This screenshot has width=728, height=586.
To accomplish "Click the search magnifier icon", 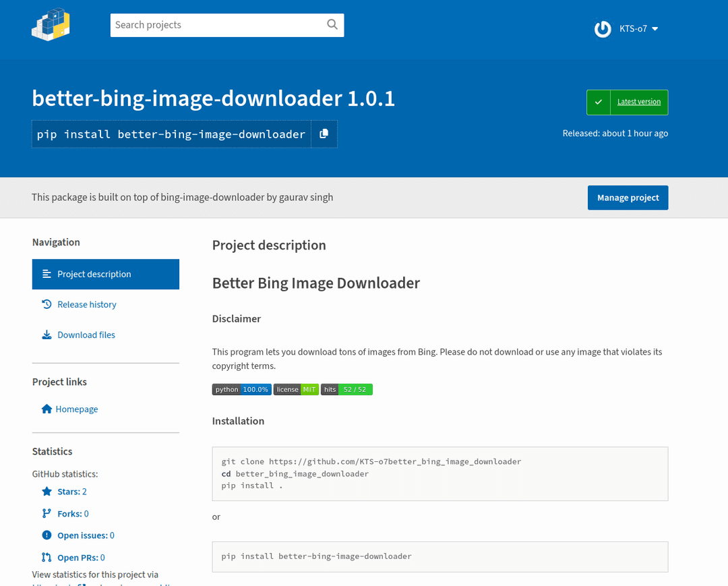I will (x=332, y=24).
